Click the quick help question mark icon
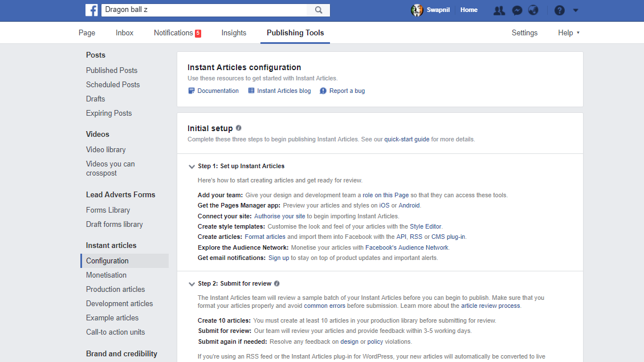 tap(560, 10)
